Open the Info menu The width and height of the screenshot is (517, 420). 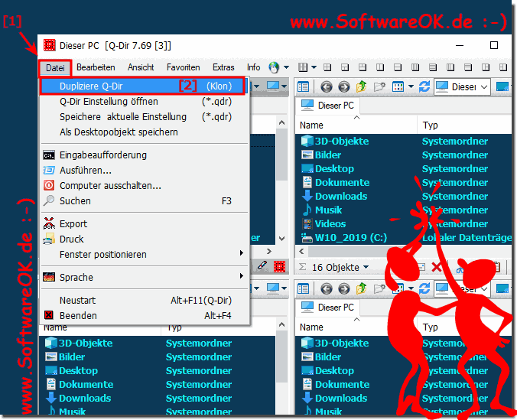click(254, 67)
